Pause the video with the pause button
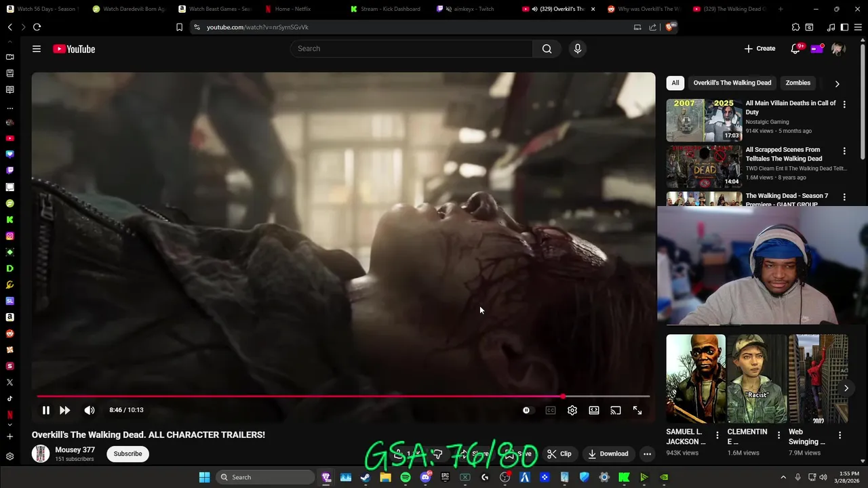The width and height of the screenshot is (868, 488). point(45,410)
